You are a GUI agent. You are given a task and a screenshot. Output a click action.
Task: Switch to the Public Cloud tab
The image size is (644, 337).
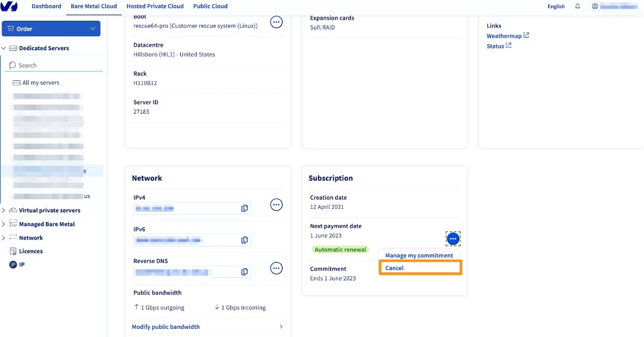pos(210,6)
